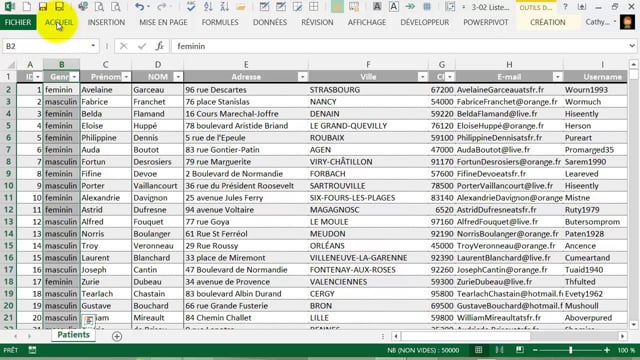The image size is (640, 360).
Task: Click the Redo arrow icon
Action: [x=162, y=7]
